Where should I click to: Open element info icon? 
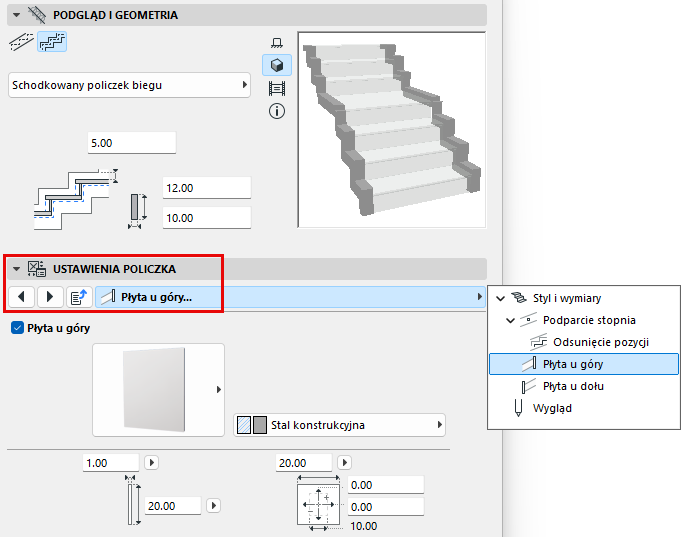click(276, 111)
